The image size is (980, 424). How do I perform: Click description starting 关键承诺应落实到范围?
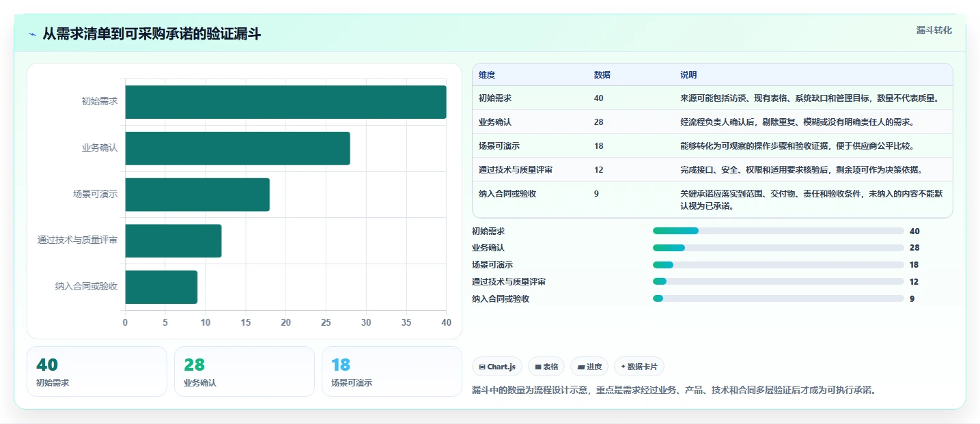point(811,199)
